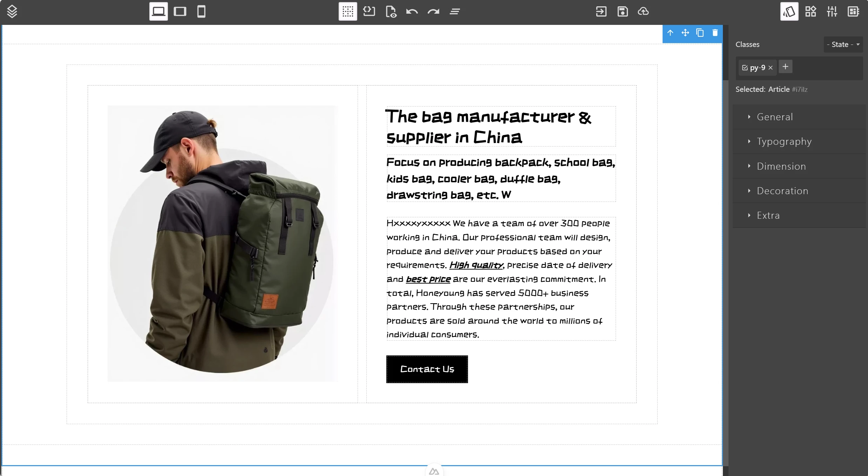Redo the last change
Viewport: 868px width, 476px height.
pos(433,12)
